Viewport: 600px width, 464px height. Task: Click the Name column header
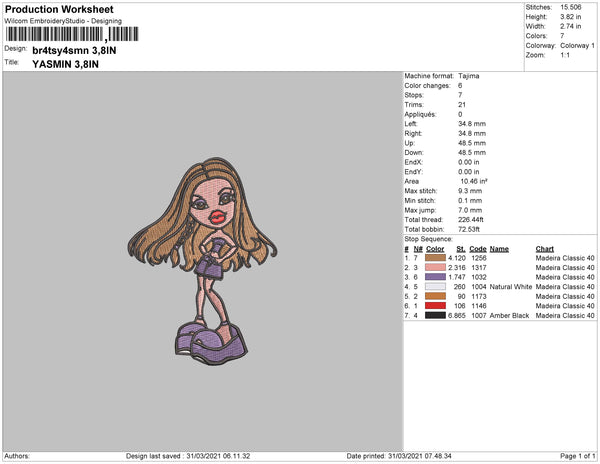pyautogui.click(x=499, y=249)
